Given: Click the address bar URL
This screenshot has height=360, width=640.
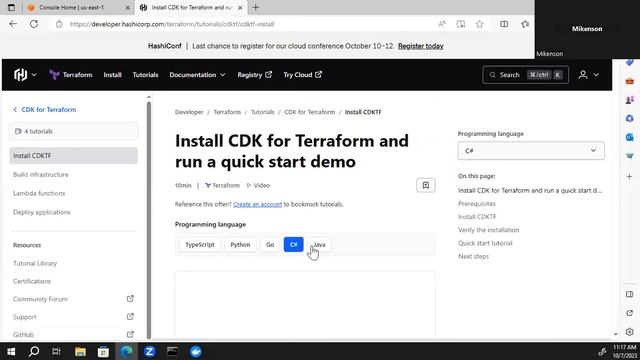Looking at the screenshot, I should pos(172,24).
